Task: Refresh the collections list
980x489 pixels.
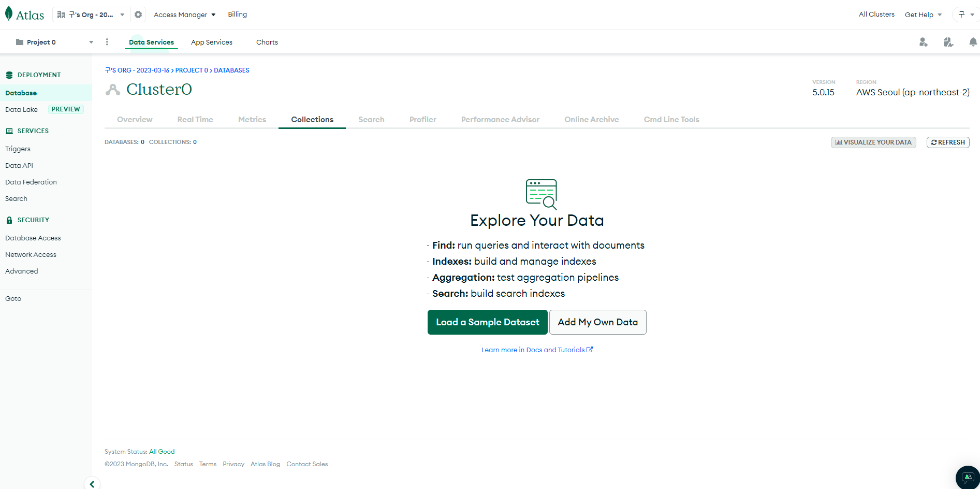Action: [x=948, y=142]
